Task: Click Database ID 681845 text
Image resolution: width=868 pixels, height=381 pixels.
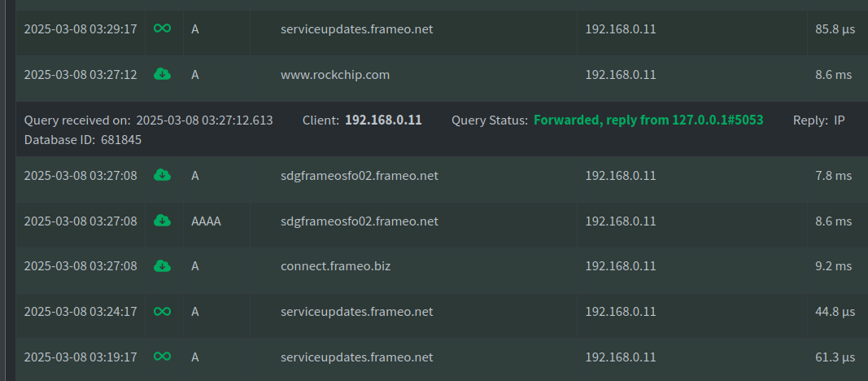Action: click(82, 140)
